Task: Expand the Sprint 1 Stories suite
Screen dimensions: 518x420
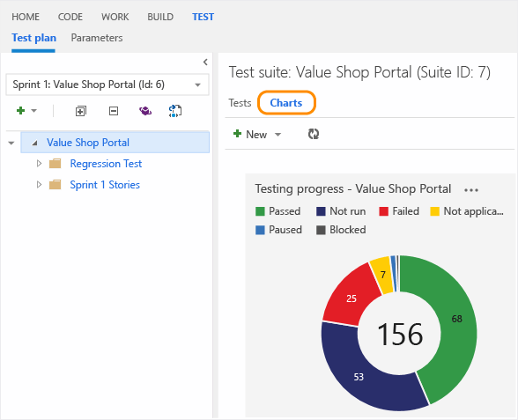Action: (x=39, y=185)
